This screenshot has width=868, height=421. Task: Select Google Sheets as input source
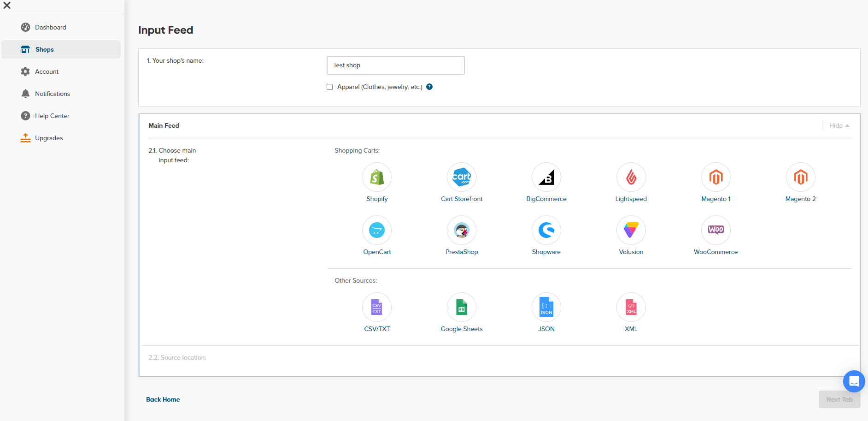(461, 307)
